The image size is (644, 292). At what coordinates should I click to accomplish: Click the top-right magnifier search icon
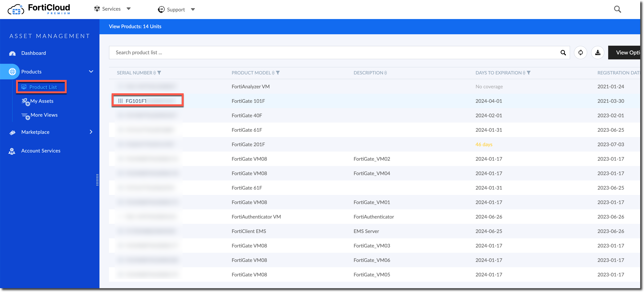(617, 9)
